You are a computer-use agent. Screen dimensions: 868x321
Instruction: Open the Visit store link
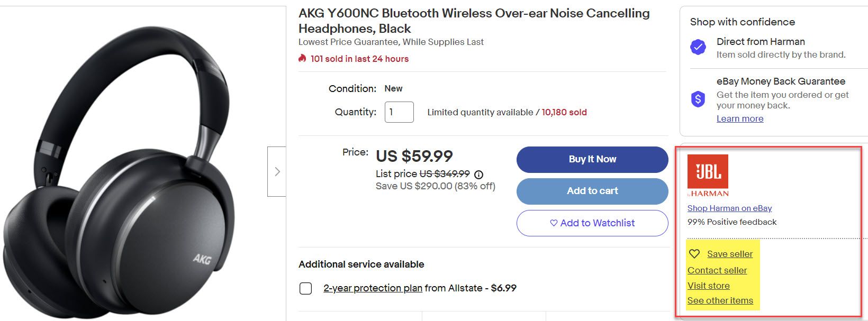pyautogui.click(x=708, y=286)
